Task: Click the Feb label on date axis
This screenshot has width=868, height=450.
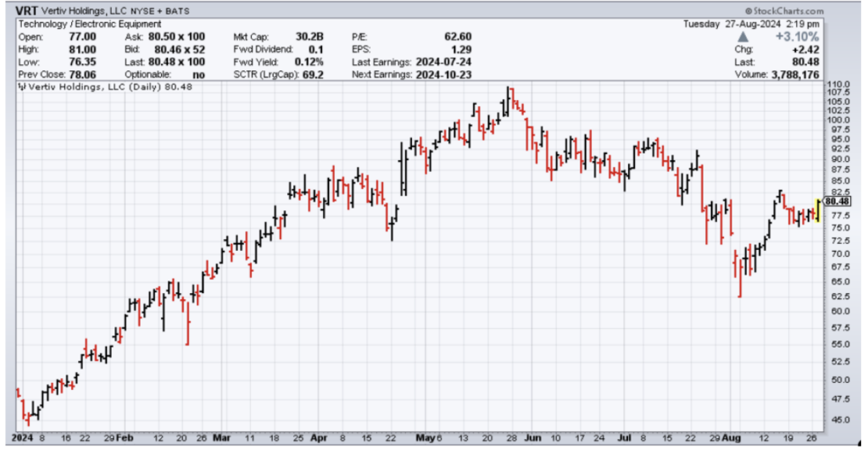Action: [x=125, y=438]
